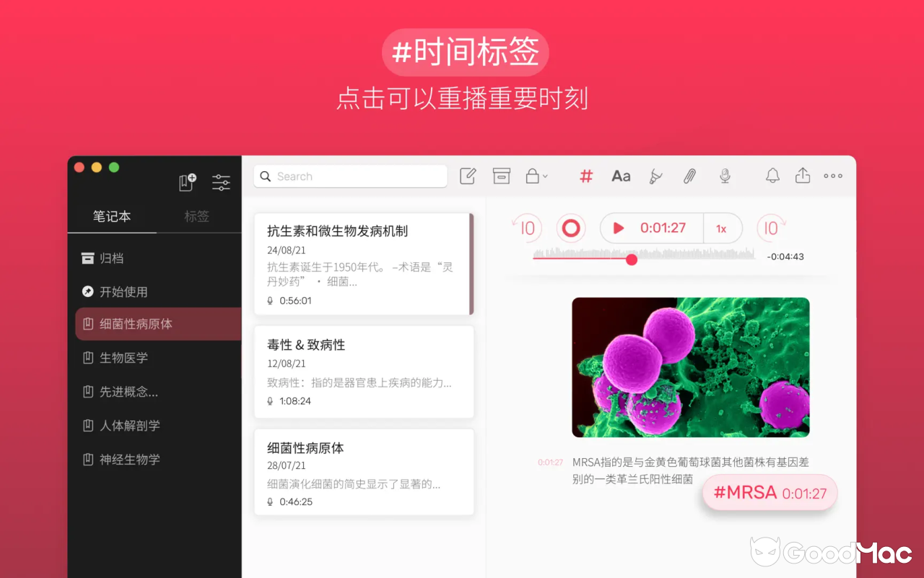Open a new note with the compose icon
The image size is (924, 578).
[x=468, y=176]
